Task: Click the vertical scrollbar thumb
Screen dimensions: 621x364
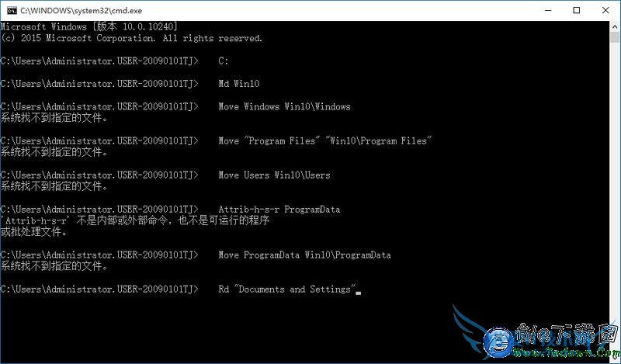Action: 615,37
